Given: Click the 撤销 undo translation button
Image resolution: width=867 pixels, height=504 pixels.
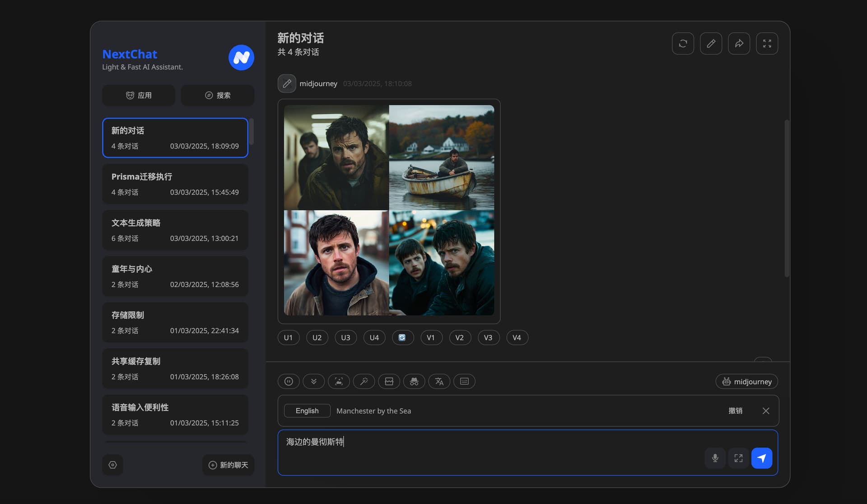Looking at the screenshot, I should coord(735,411).
